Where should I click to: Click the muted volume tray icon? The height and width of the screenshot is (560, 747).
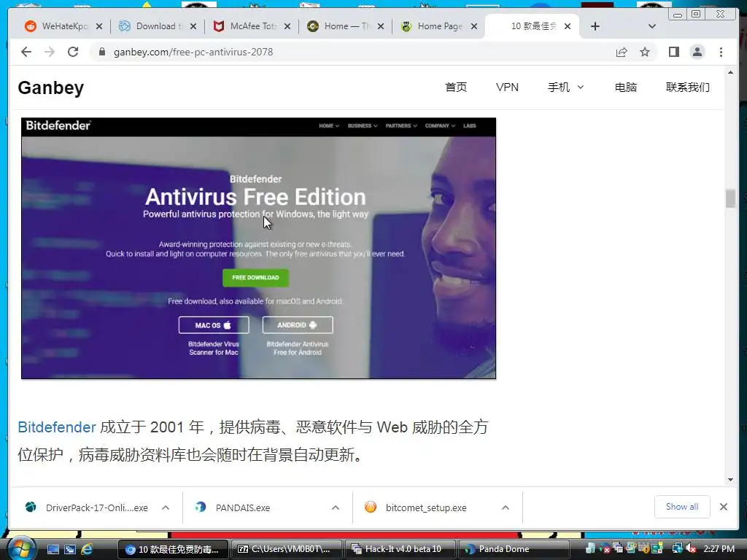click(x=691, y=549)
